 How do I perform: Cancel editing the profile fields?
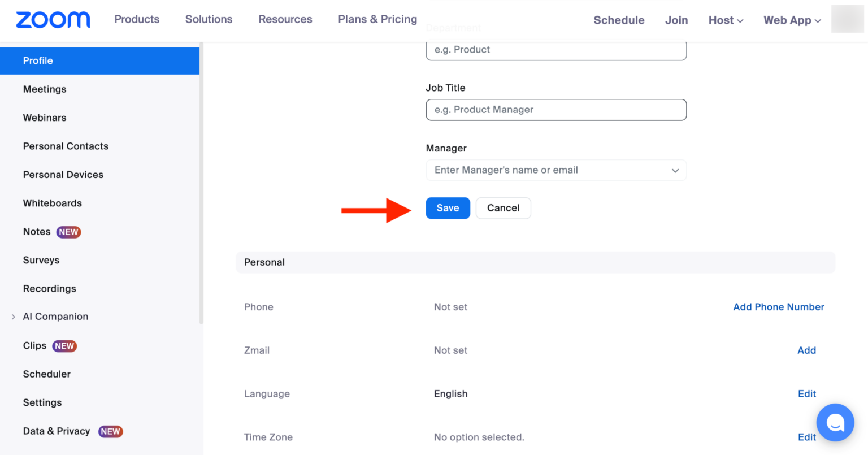pos(502,208)
